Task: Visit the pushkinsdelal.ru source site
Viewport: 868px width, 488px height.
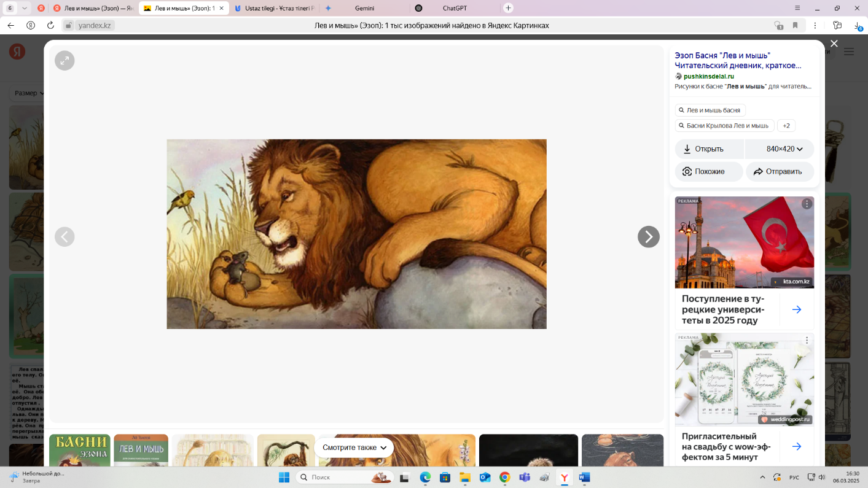Action: tap(709, 76)
